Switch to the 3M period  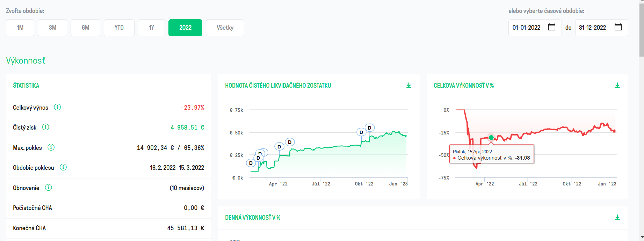click(52, 28)
